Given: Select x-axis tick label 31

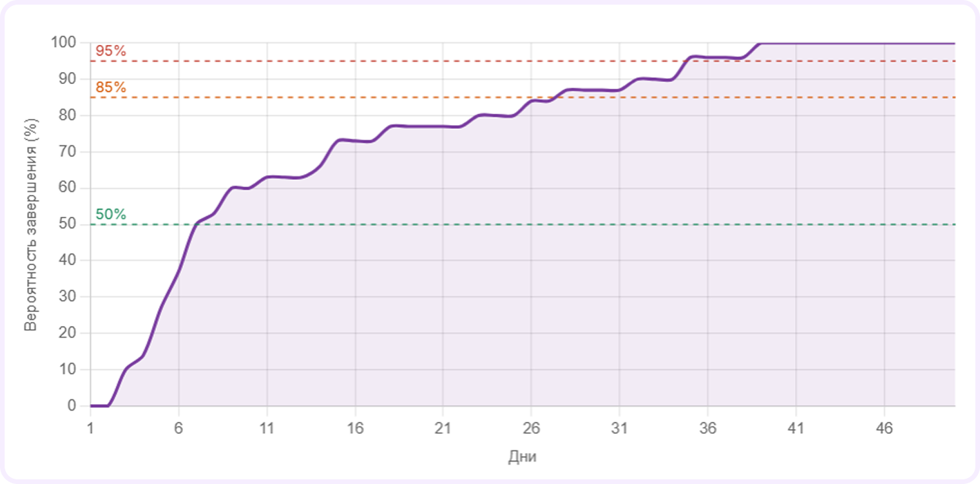Looking at the screenshot, I should [619, 428].
